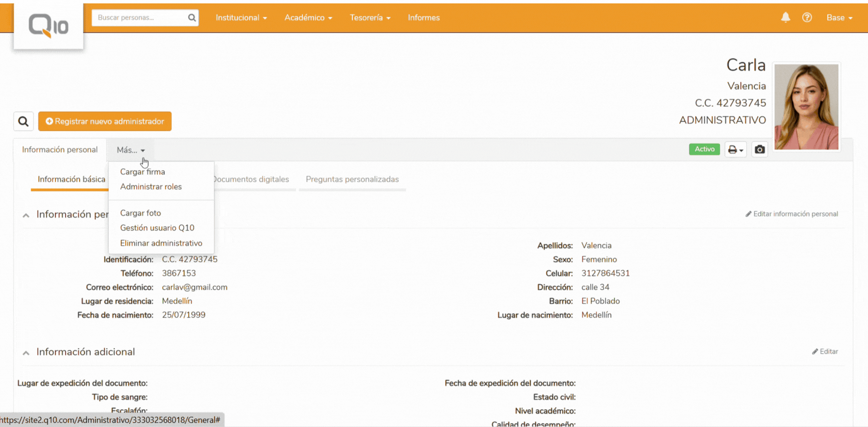Expand the Académico menu
The height and width of the screenshot is (427, 868).
pos(308,18)
